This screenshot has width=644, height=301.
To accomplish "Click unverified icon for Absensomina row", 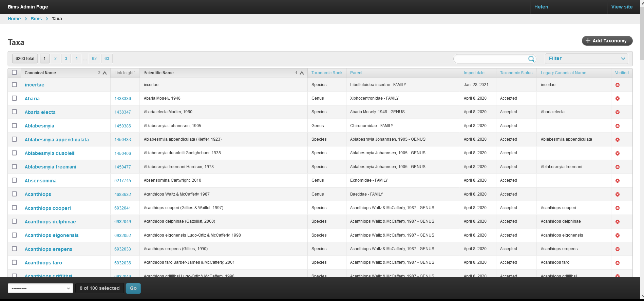I will point(618,181).
